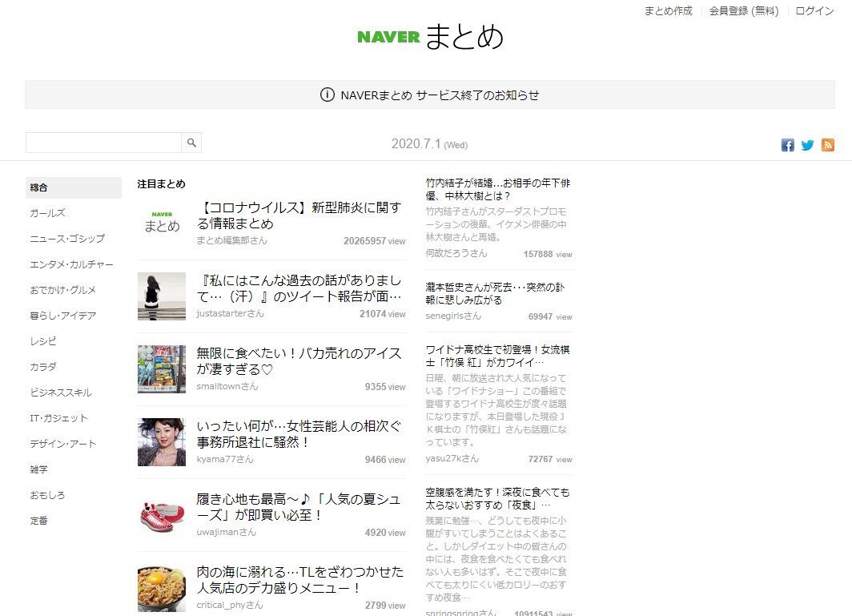The height and width of the screenshot is (616, 852).
Task: Select the デザイン・アート category
Action: [x=62, y=443]
